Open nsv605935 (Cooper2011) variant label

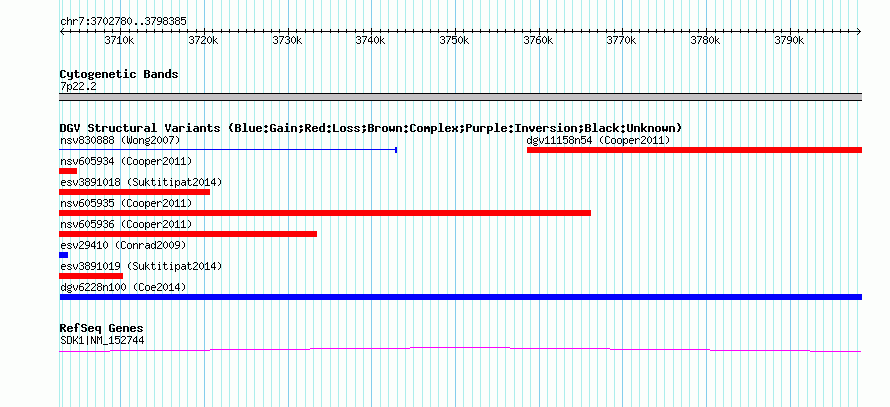[126, 203]
